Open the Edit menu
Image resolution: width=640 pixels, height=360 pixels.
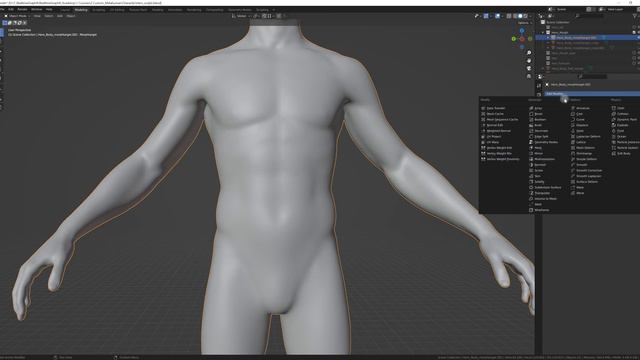coord(11,9)
